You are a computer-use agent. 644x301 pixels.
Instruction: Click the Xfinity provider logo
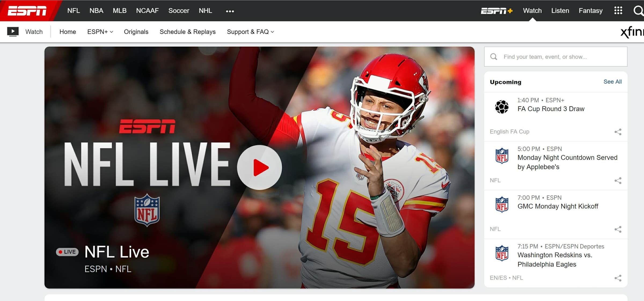pos(632,32)
